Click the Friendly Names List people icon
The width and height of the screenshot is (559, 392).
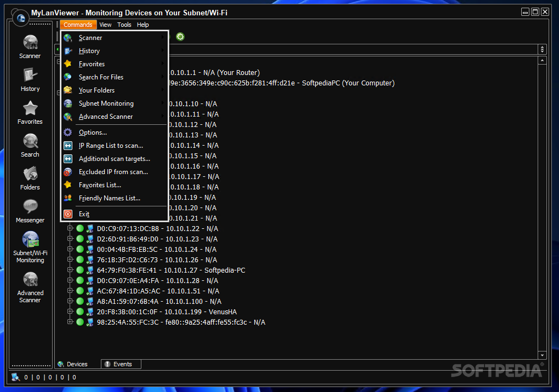tap(68, 198)
